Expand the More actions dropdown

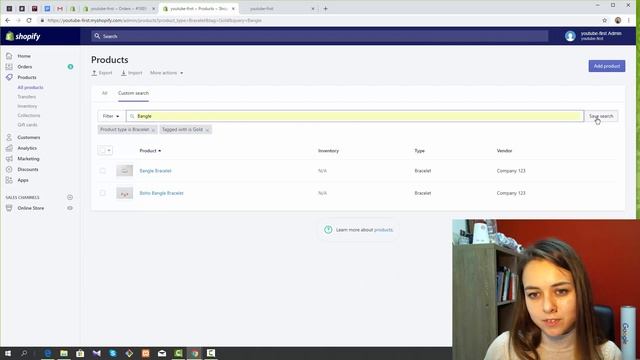coord(167,73)
